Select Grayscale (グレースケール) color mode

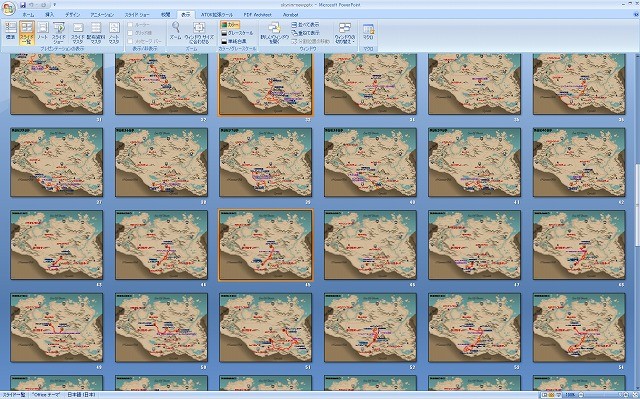[237, 33]
